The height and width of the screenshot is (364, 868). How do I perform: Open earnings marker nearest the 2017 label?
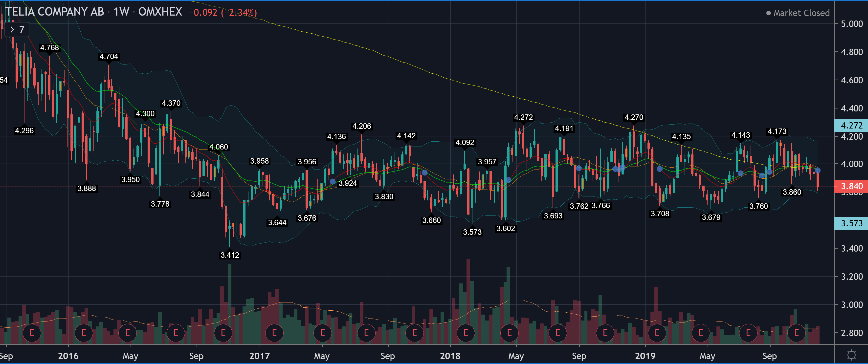click(x=274, y=333)
